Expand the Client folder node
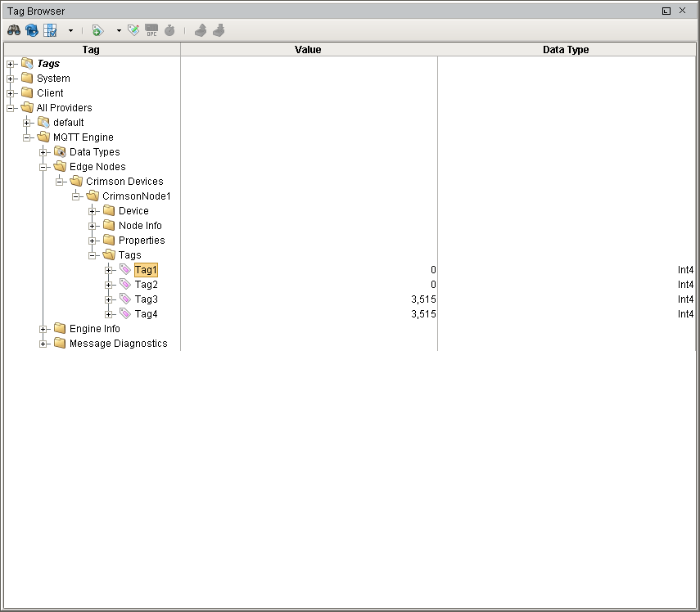 click(x=11, y=93)
